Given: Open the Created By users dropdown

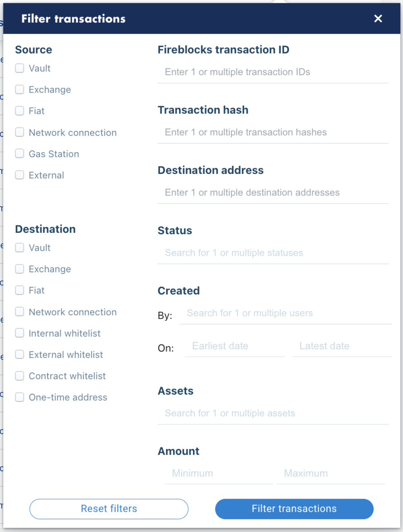Looking at the screenshot, I should coord(286,314).
